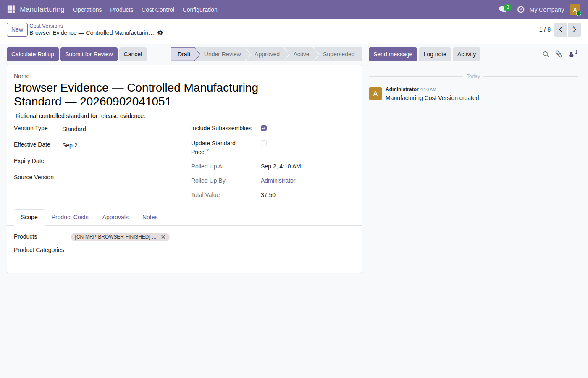Open the user avatar menu
The height and width of the screenshot is (378, 588).
coord(575,9)
